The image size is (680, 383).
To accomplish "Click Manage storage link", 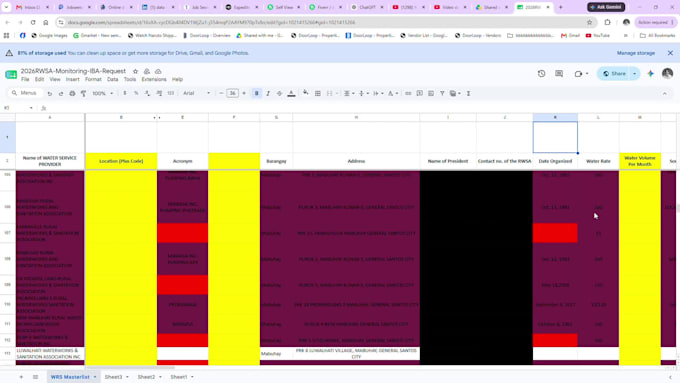I will (636, 53).
